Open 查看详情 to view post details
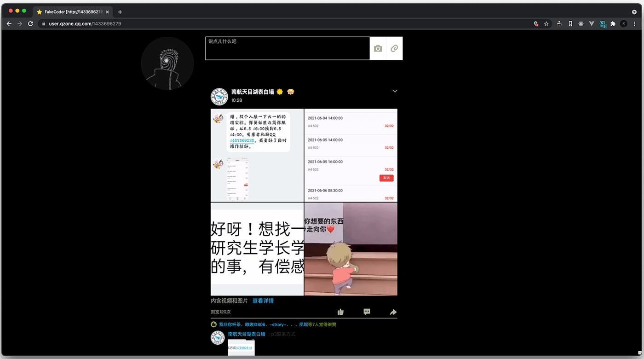Image resolution: width=644 pixels, height=359 pixels. pos(263,301)
